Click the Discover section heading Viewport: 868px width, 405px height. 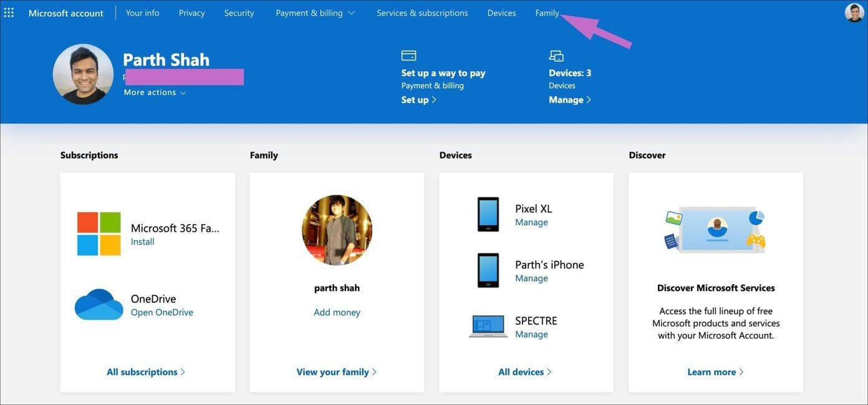point(647,155)
